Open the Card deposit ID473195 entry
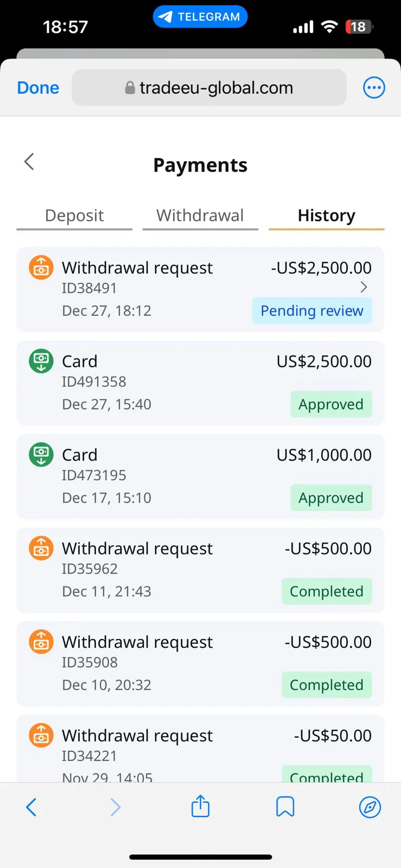Screen dimensions: 401x868 [x=200, y=476]
